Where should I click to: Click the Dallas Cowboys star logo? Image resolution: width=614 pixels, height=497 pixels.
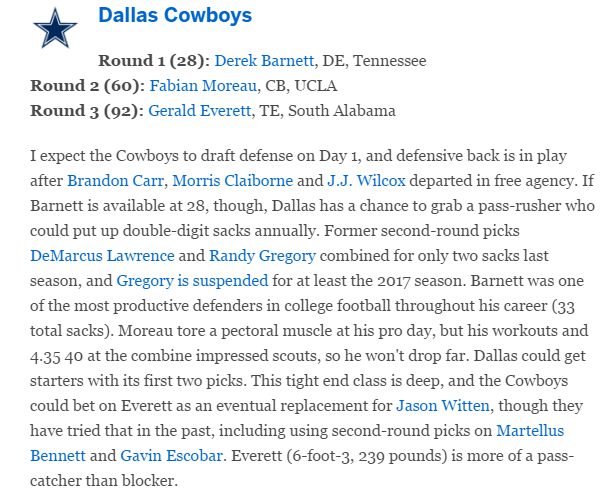click(x=55, y=29)
